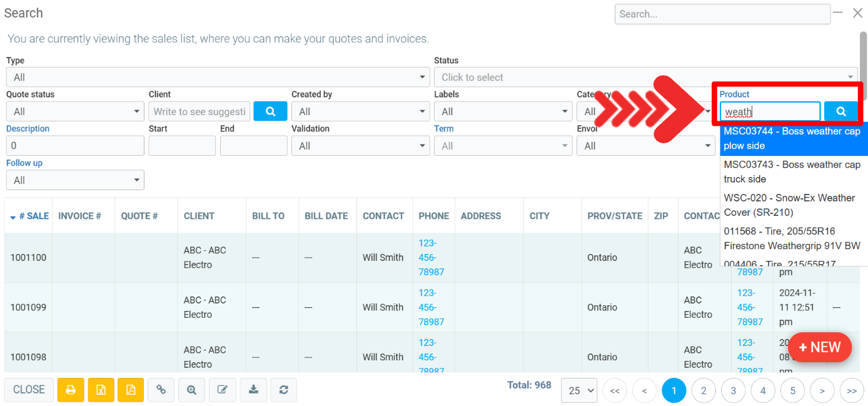Click the edit pencil icon button
Screen dimensions: 868x406
click(x=222, y=390)
